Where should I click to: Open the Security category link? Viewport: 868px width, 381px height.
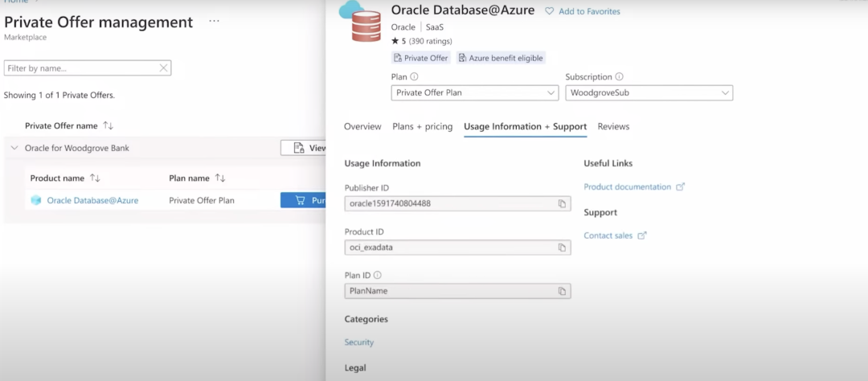point(358,342)
